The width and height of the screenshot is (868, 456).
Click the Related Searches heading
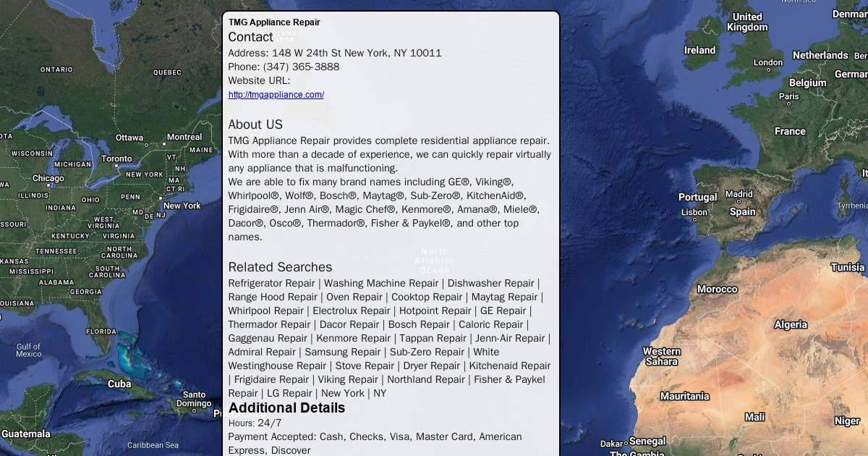[x=280, y=267]
